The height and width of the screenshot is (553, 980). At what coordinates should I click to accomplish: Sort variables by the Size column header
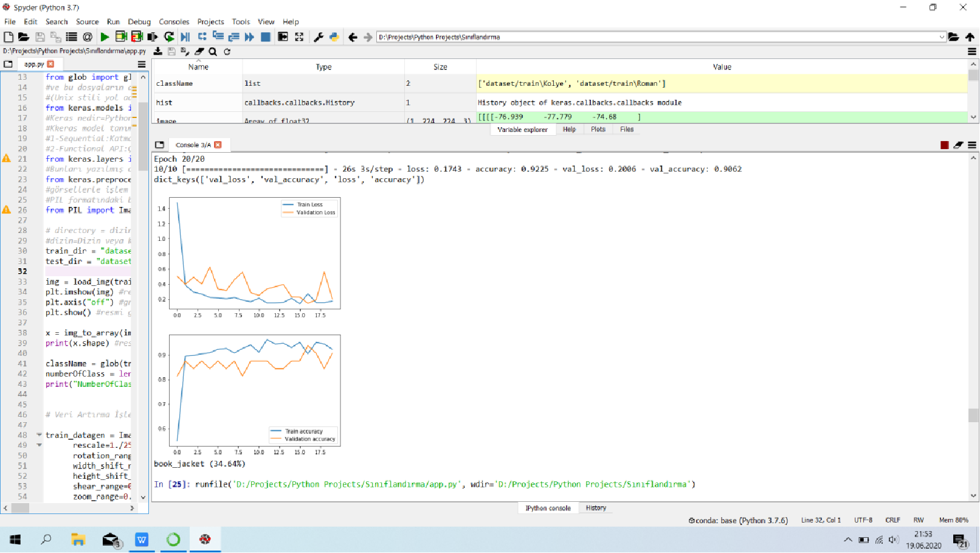(x=440, y=67)
